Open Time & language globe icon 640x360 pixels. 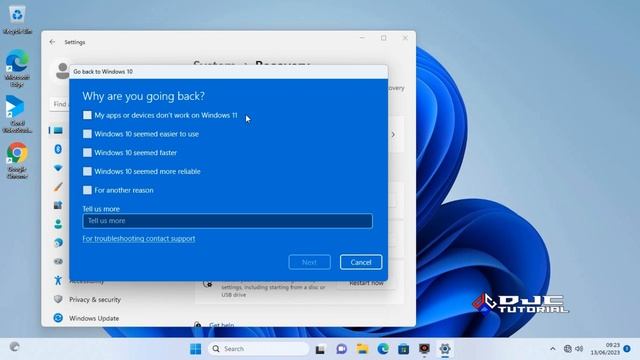pyautogui.click(x=58, y=243)
